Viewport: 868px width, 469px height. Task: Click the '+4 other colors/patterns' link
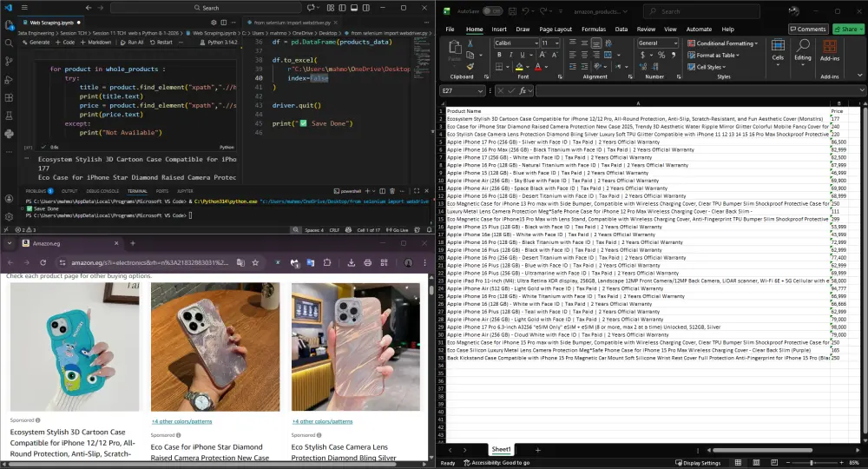click(x=181, y=420)
